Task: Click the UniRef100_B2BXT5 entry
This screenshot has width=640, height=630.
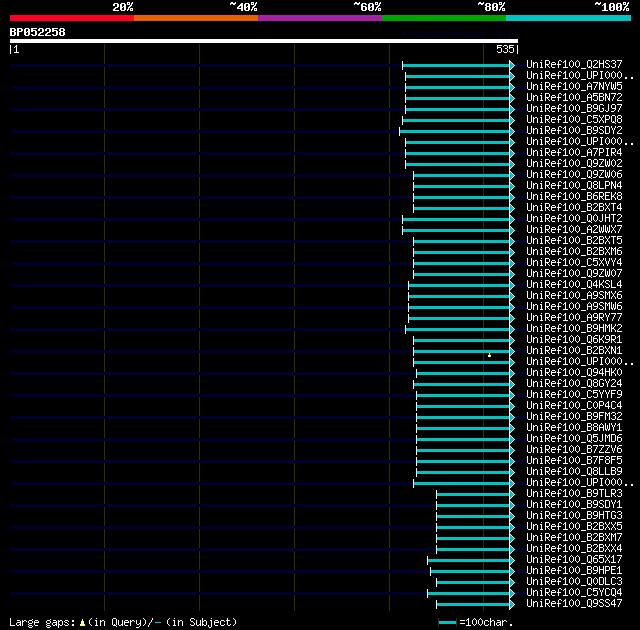Action: click(574, 241)
